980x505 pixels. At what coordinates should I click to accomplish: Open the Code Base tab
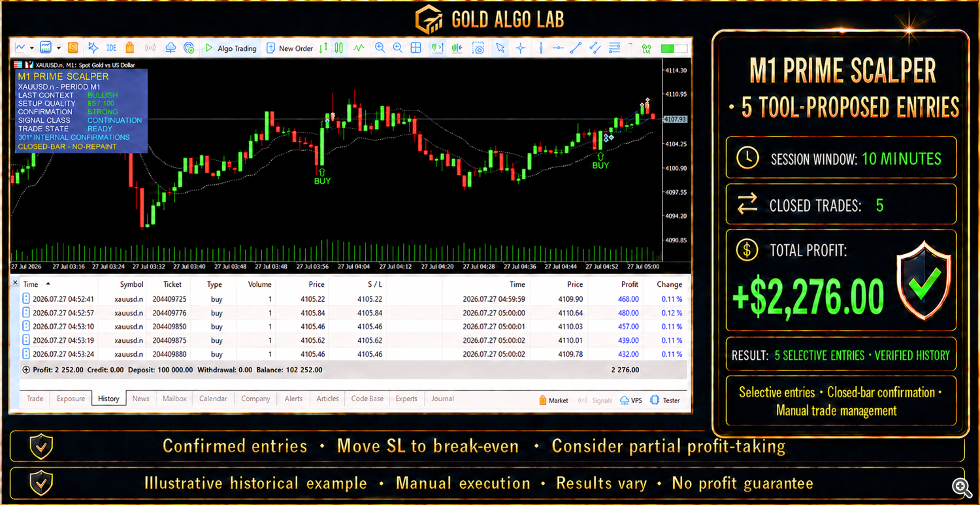coord(367,399)
